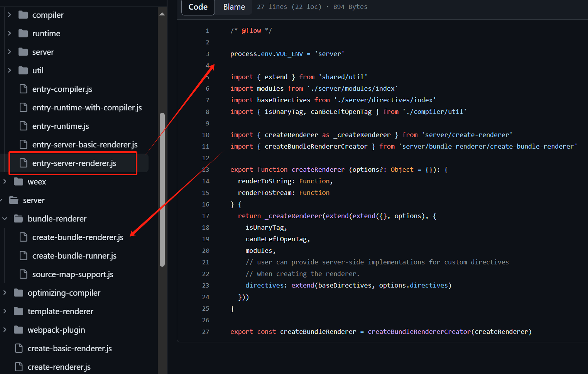Expand the weex folder chevron

tap(5, 182)
